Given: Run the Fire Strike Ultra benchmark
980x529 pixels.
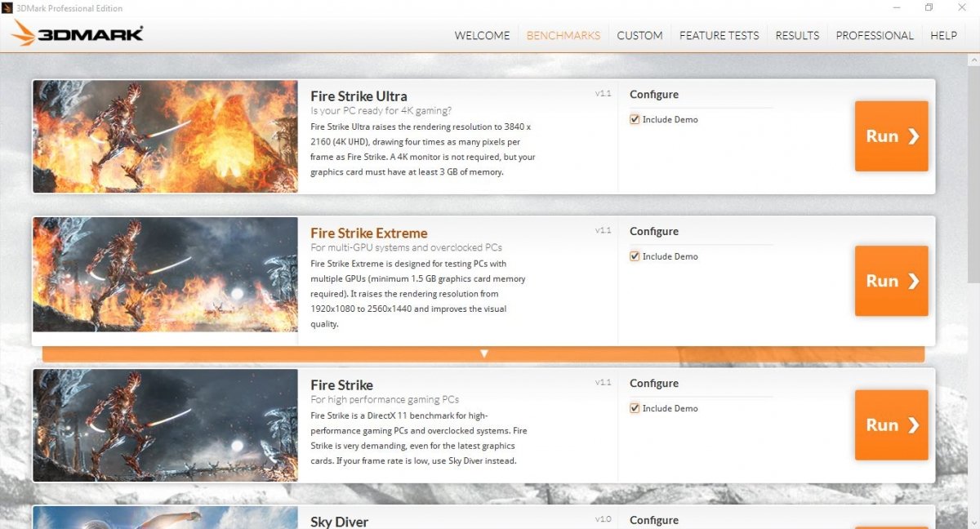Looking at the screenshot, I should pos(892,136).
